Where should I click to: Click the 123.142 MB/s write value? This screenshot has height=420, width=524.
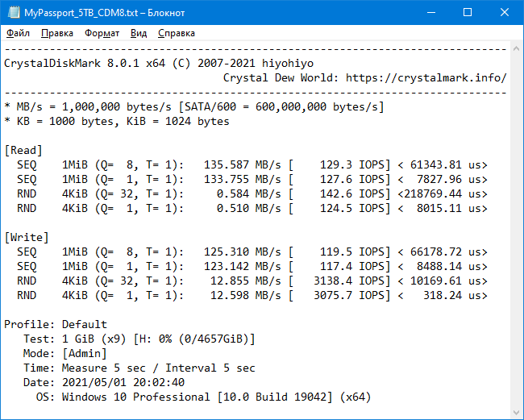pos(243,267)
